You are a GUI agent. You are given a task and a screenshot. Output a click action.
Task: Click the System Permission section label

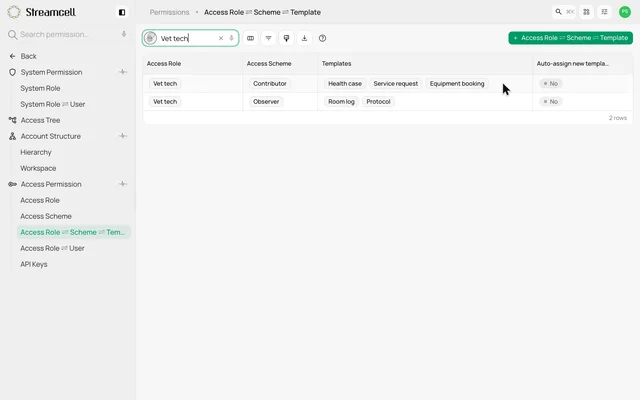tap(51, 72)
